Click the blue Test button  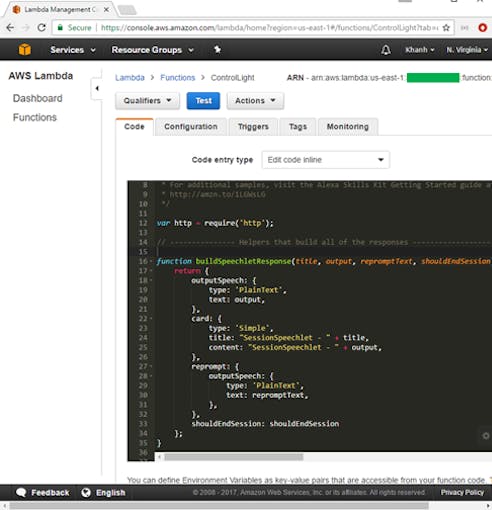tap(203, 101)
